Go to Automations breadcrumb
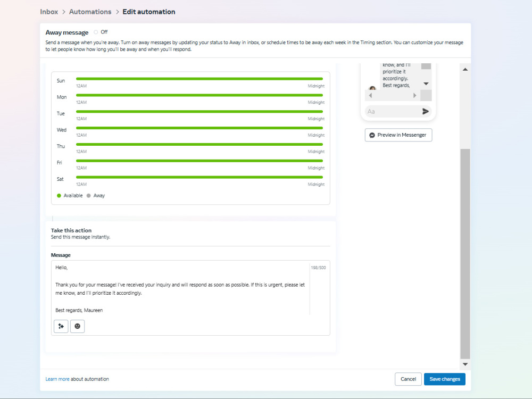This screenshot has height=399, width=532. click(90, 12)
